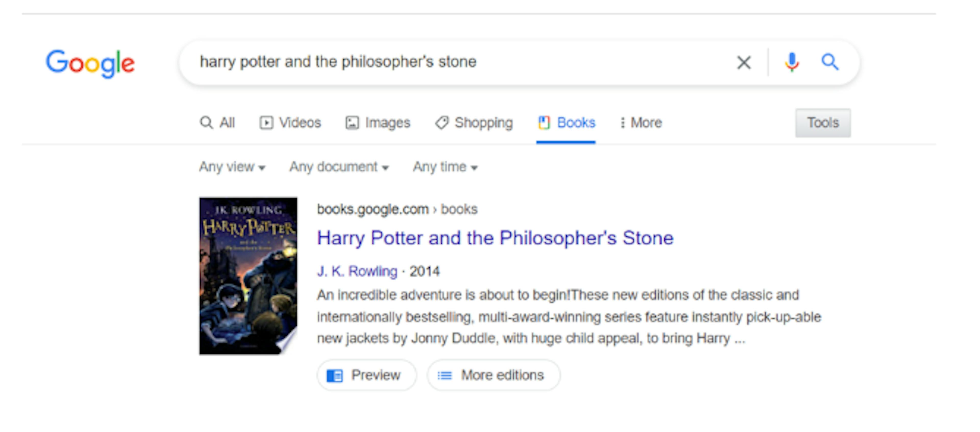
Task: Open the Any document filter dropdown
Action: [x=339, y=167]
